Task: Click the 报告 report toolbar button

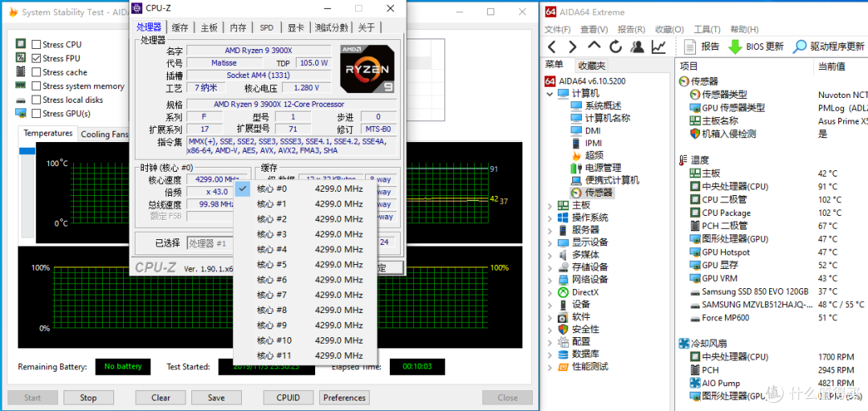Action: (702, 47)
